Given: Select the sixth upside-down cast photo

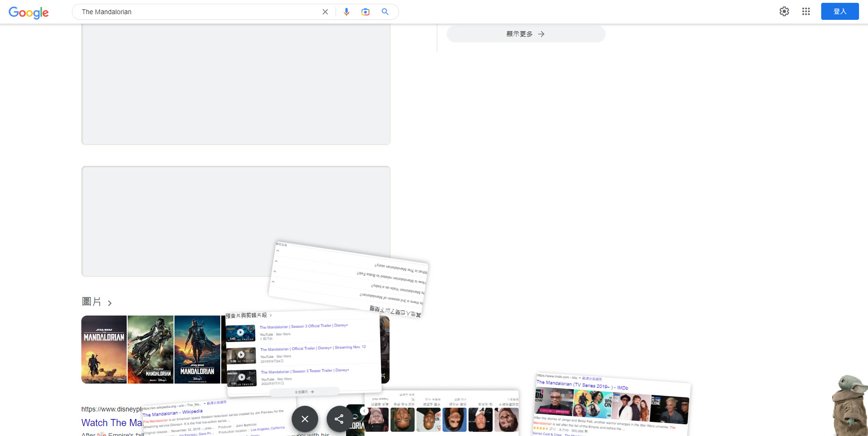Looking at the screenshot, I should tap(506, 419).
